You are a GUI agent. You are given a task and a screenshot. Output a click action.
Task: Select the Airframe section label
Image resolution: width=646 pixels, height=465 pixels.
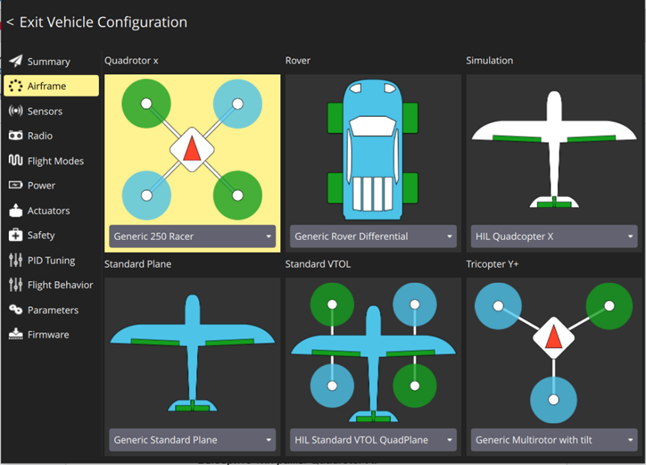[47, 86]
